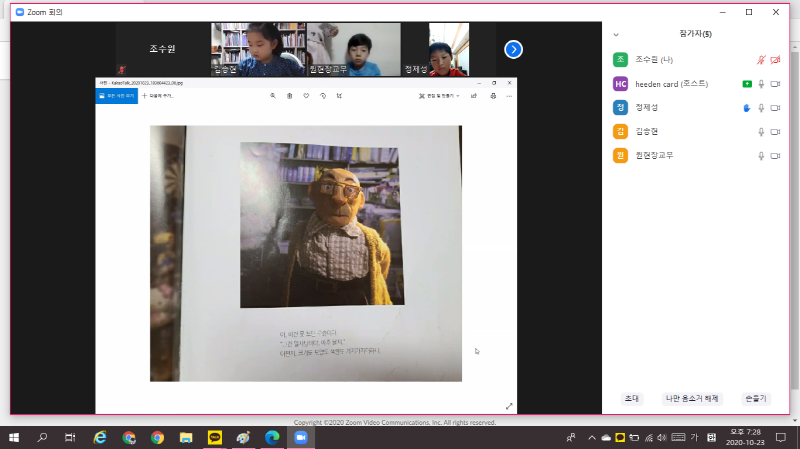The height and width of the screenshot is (449, 800).
Task: Select participant 조수린 (나) in the list
Action: [x=696, y=60]
